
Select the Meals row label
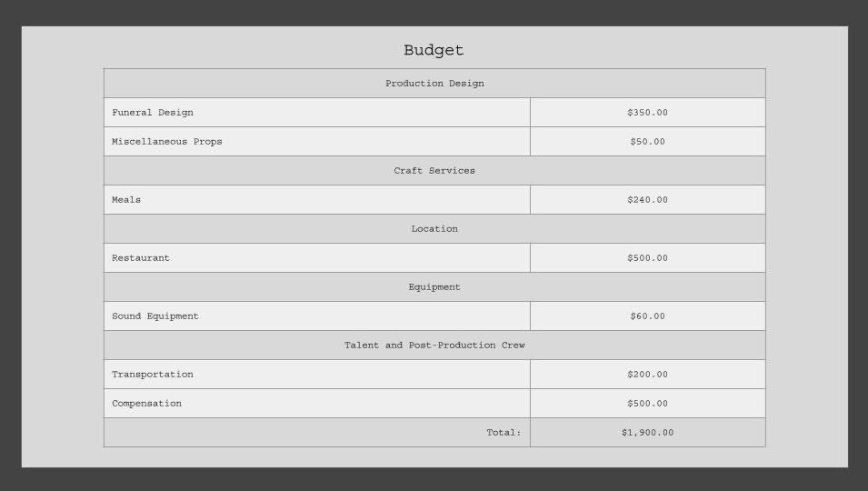click(126, 200)
